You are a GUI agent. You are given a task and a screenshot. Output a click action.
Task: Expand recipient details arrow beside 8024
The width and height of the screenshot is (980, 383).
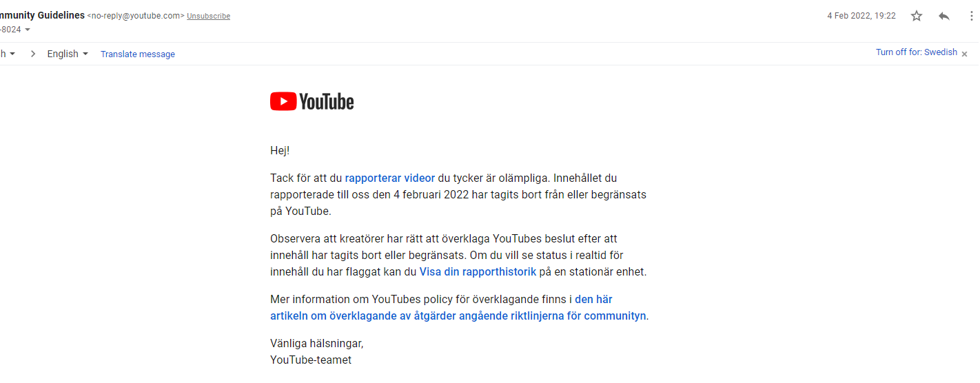pyautogui.click(x=28, y=30)
